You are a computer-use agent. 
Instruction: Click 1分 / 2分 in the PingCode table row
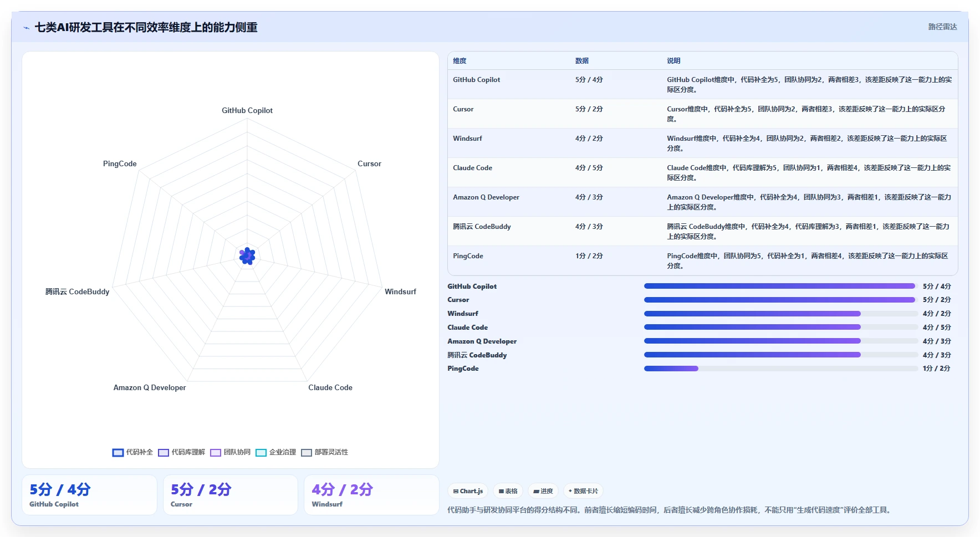[x=589, y=256]
